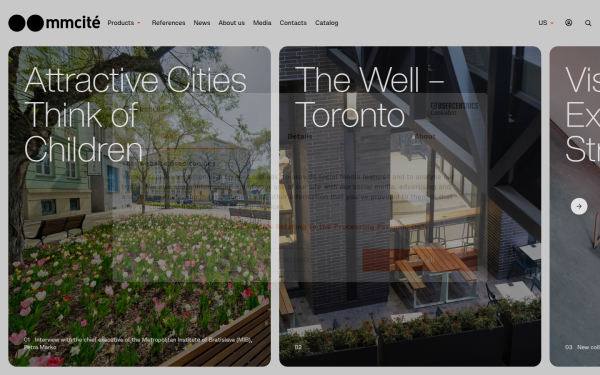Open the References page
600x375 pixels.
pyautogui.click(x=168, y=23)
